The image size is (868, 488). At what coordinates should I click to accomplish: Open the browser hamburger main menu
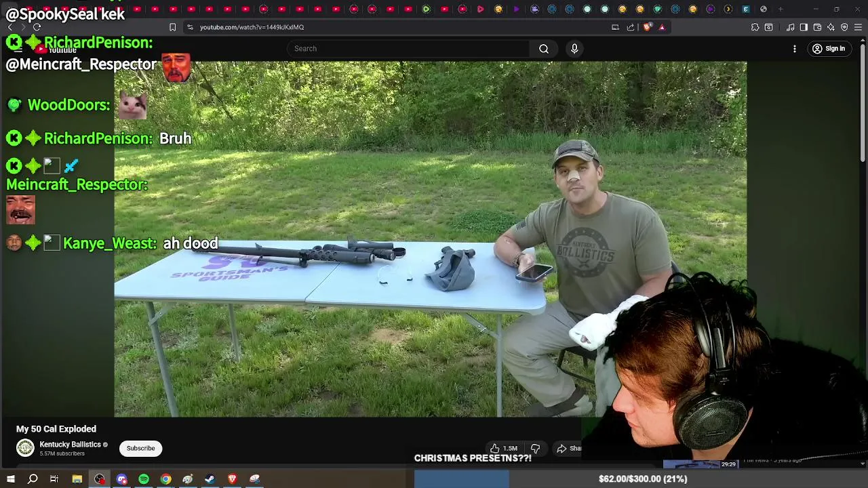click(x=858, y=27)
